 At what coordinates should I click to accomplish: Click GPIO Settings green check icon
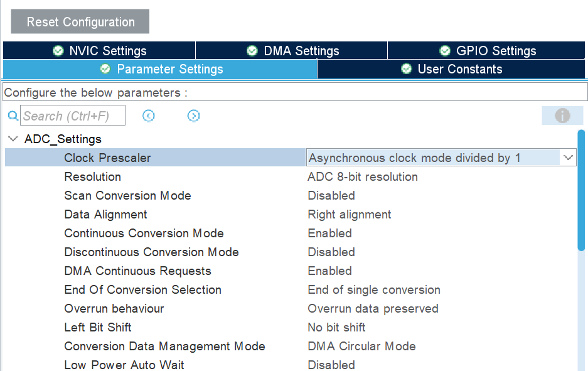pyautogui.click(x=445, y=51)
